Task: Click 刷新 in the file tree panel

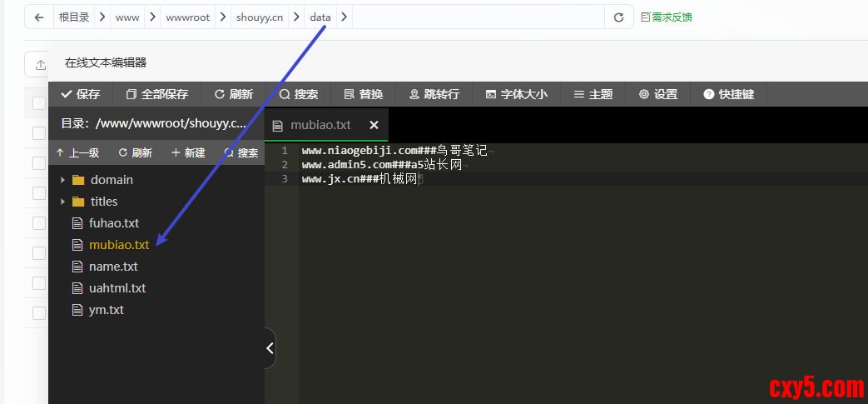Action: point(135,153)
